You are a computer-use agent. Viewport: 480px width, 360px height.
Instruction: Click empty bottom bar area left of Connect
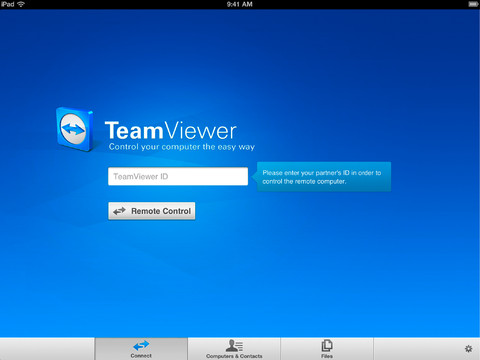tap(47, 349)
